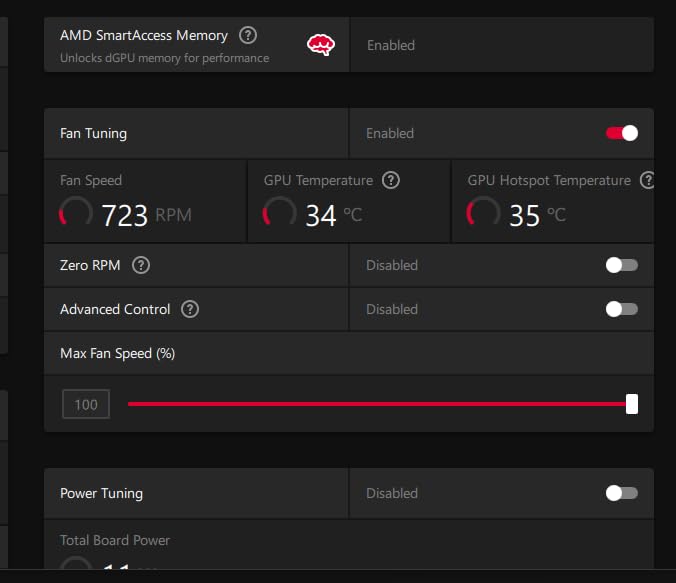
Task: Click the 723 RPM fan speed reading
Action: click(x=147, y=215)
